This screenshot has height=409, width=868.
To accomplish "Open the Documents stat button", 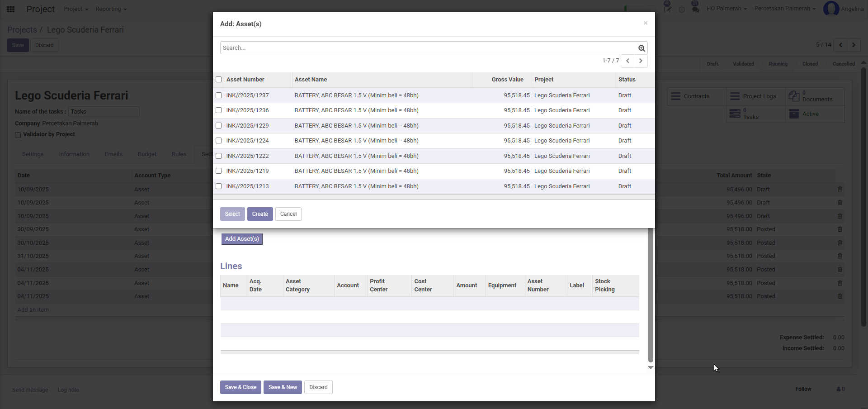I will click(815, 96).
